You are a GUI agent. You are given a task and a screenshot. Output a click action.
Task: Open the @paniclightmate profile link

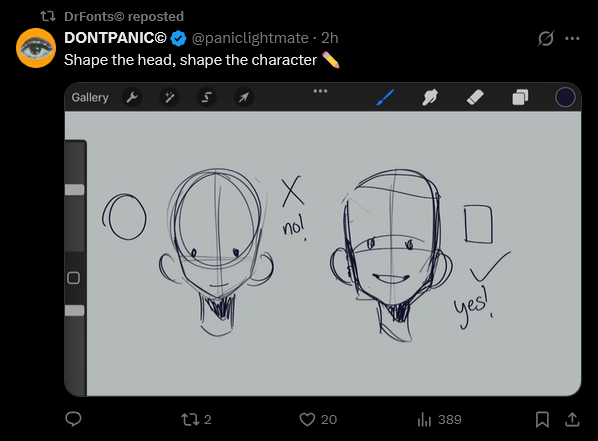[x=250, y=38]
